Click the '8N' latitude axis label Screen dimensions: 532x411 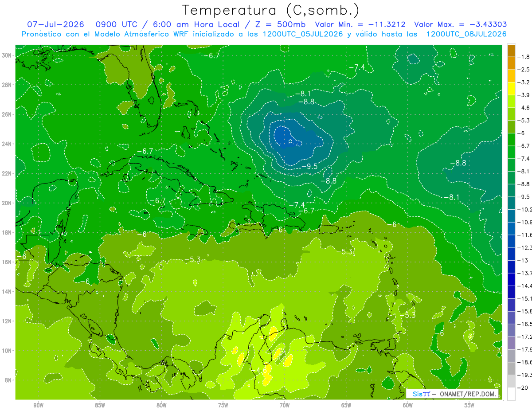9,380
